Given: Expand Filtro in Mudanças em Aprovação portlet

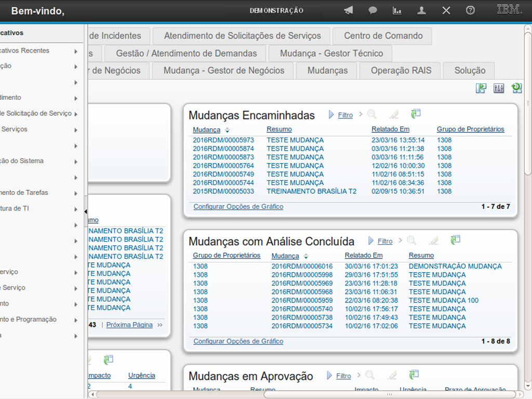Looking at the screenshot, I should (x=343, y=376).
